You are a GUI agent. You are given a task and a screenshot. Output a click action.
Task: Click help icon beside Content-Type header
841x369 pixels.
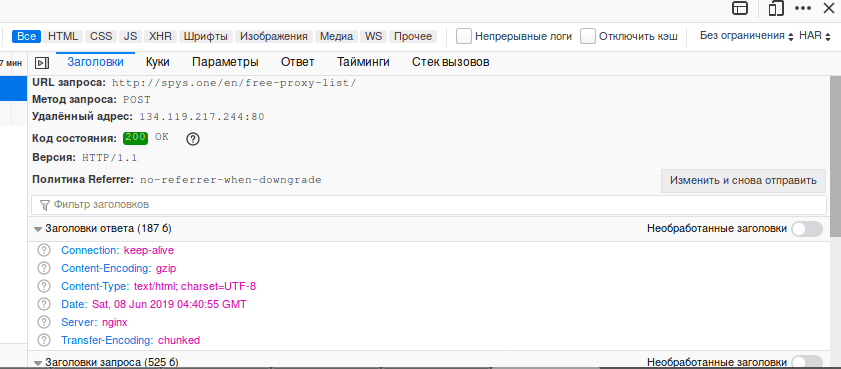[44, 286]
